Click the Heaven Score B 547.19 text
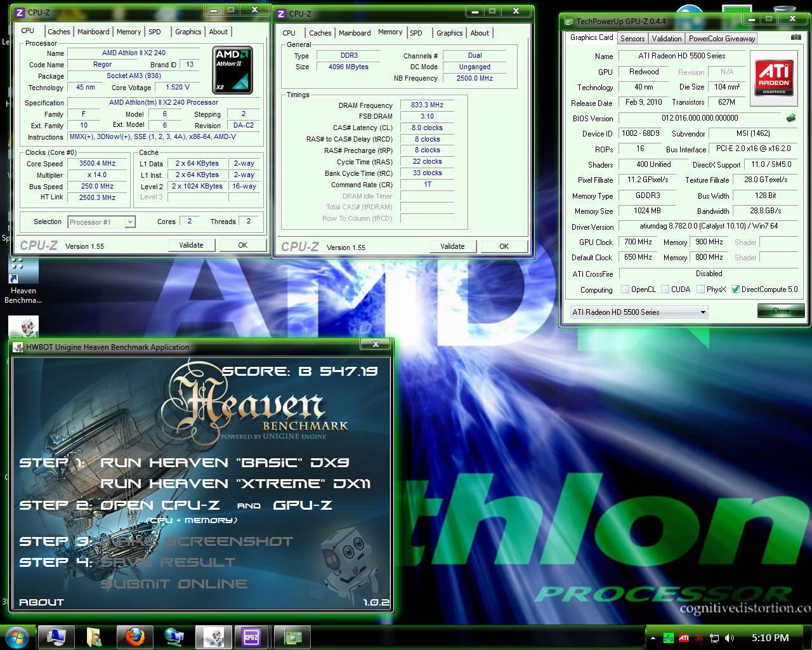The image size is (812, 650). pos(300,371)
